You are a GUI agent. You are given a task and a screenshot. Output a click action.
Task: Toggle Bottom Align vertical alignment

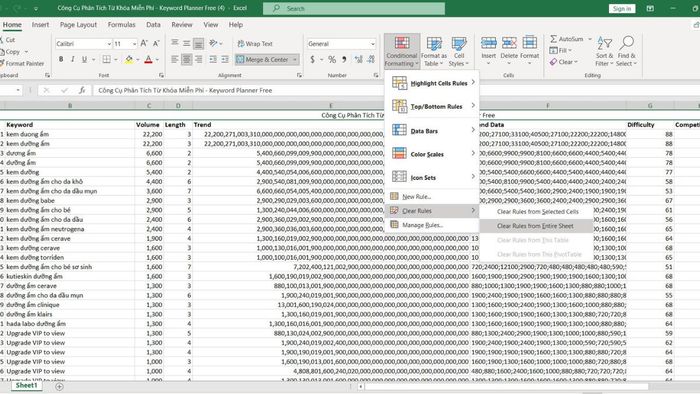point(199,44)
